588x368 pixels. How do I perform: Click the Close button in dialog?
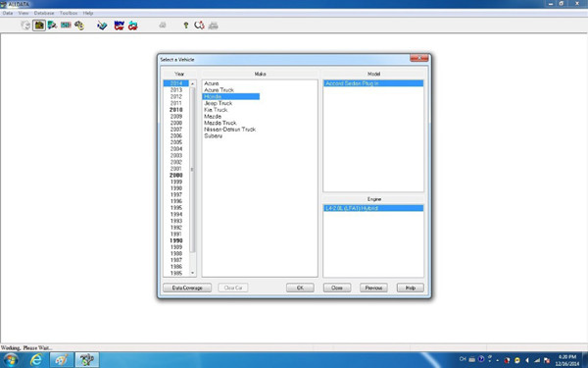coord(337,288)
